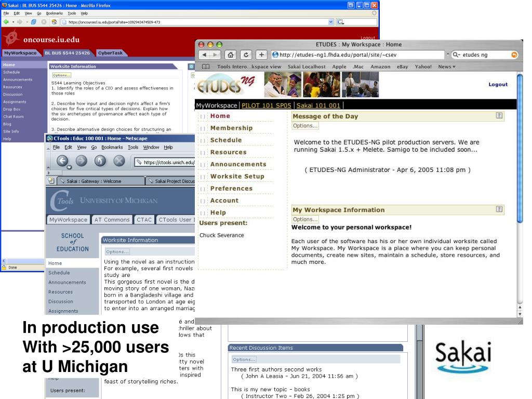Click the Firefox oncourse URL field
The image size is (532, 399).
[198, 22]
